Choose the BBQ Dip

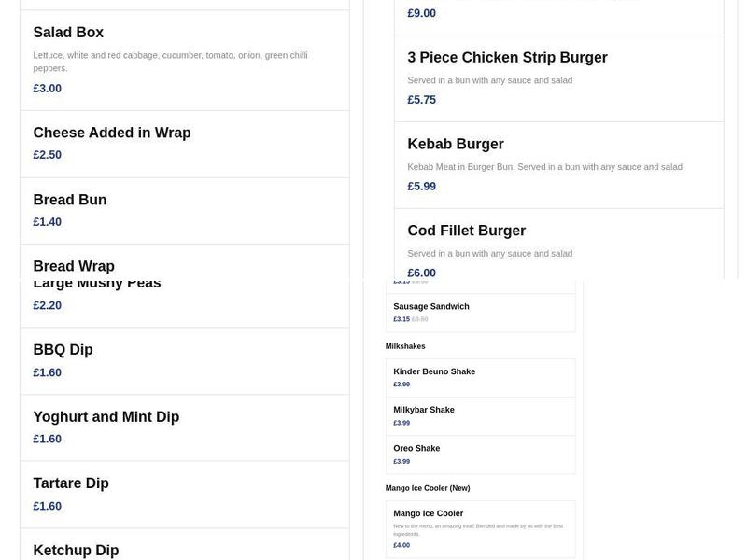[x=63, y=349]
